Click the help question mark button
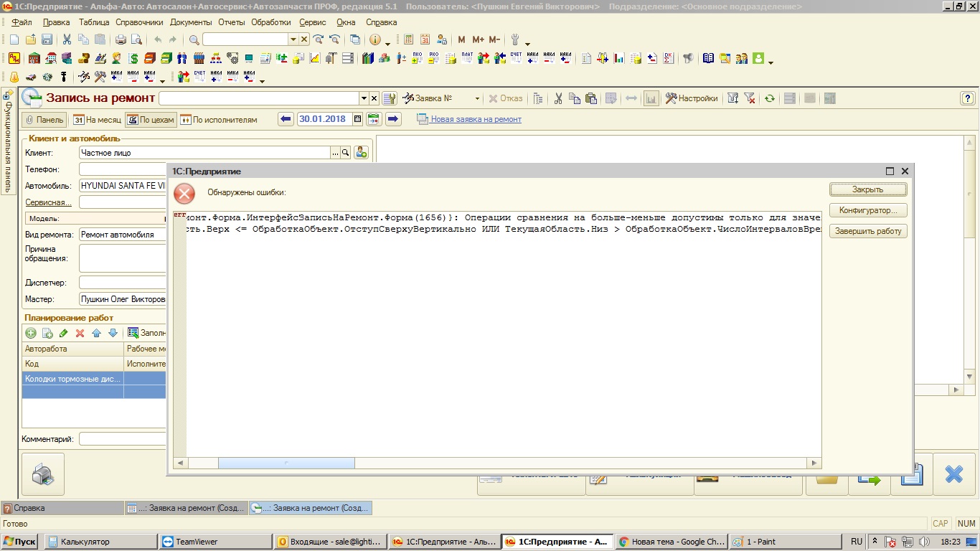This screenshot has height=551, width=980. (x=967, y=98)
